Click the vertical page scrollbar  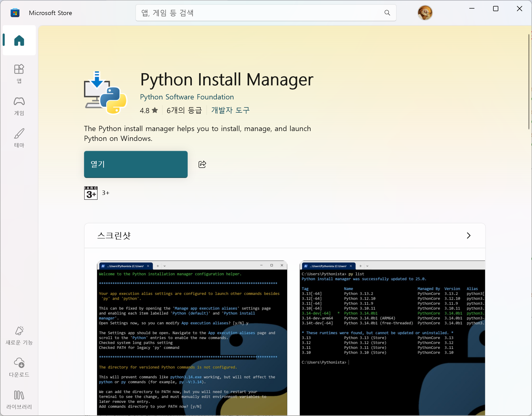coord(529,82)
